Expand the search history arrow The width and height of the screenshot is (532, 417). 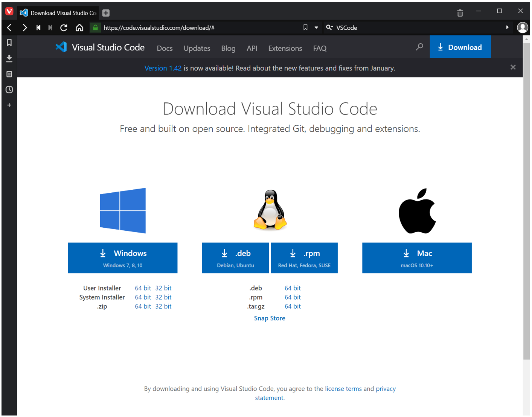[508, 27]
